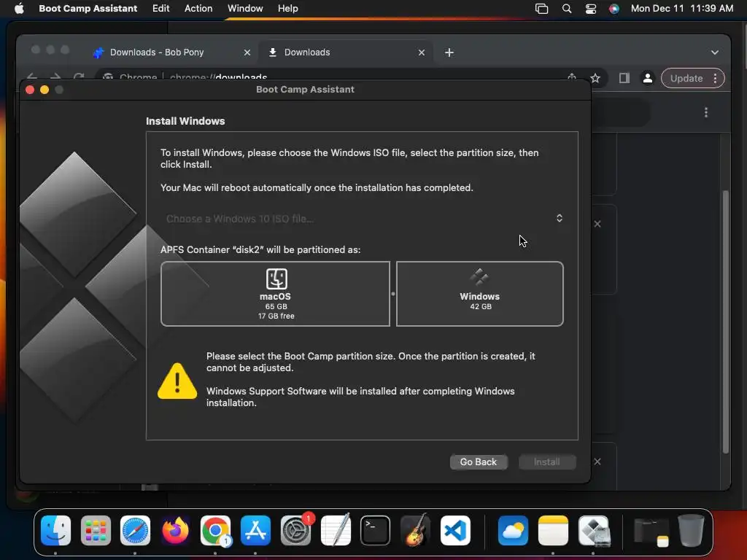Open the Apple menu
Image resolution: width=747 pixels, height=560 pixels.
(x=19, y=8)
